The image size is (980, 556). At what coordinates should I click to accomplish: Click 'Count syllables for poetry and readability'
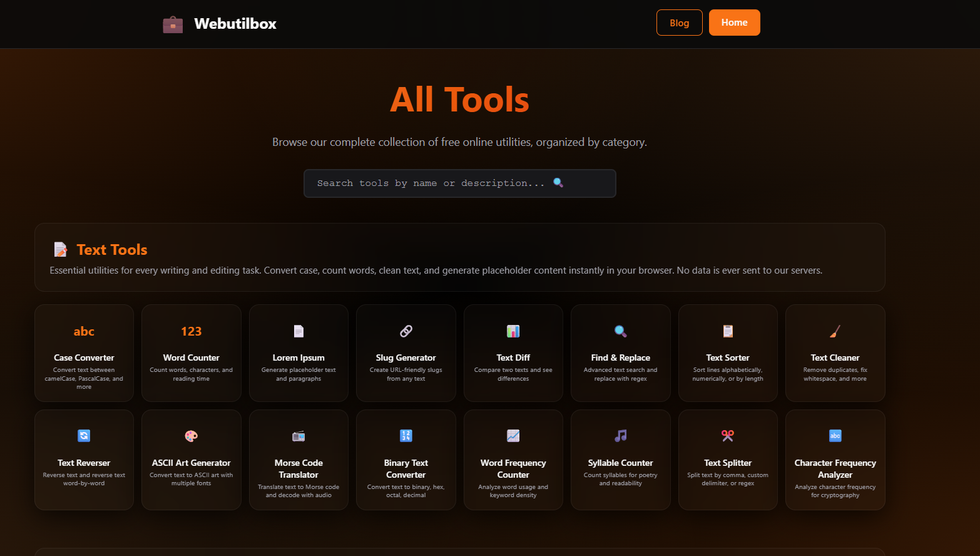pyautogui.click(x=621, y=479)
